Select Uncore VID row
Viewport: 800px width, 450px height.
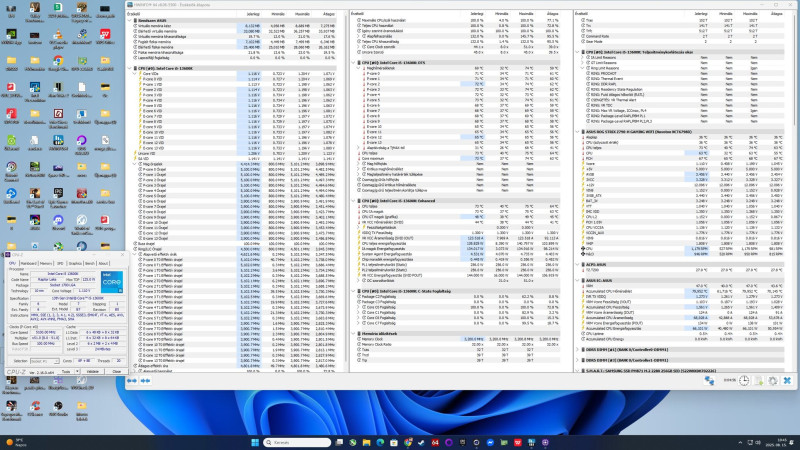point(232,153)
